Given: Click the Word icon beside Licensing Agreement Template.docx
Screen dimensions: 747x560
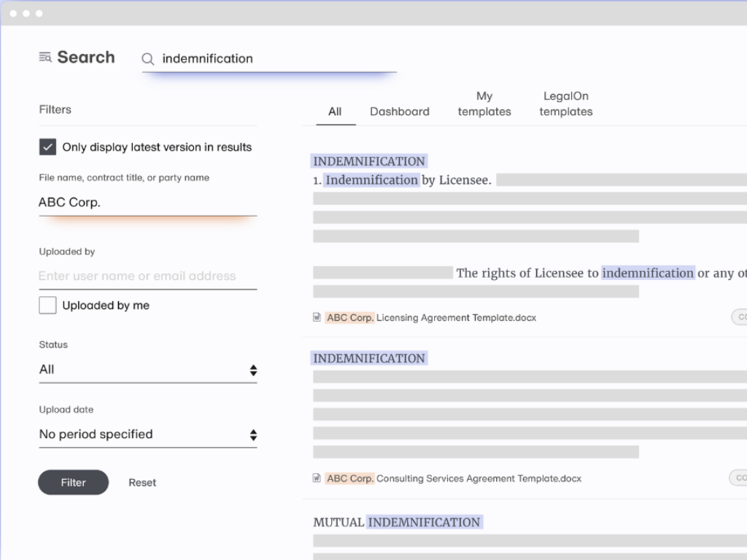Looking at the screenshot, I should (x=317, y=316).
